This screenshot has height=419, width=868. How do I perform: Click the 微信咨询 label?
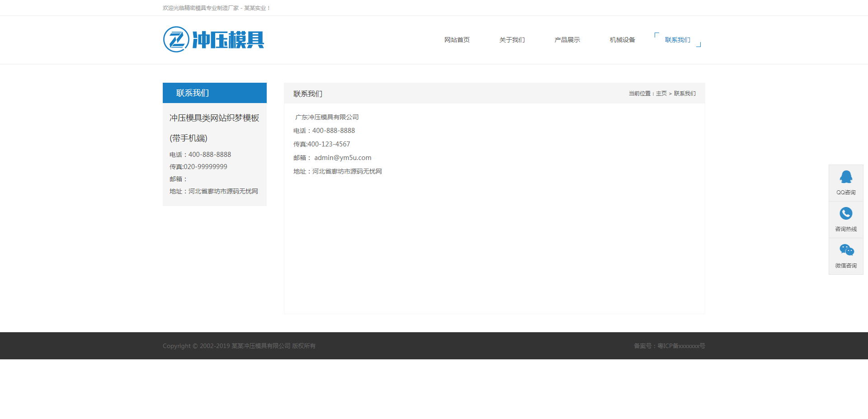(846, 266)
